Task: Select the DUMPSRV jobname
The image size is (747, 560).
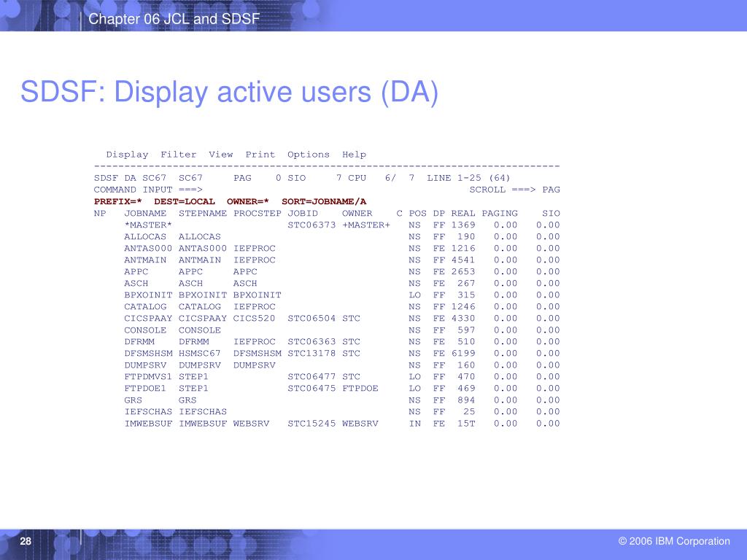Action: (x=145, y=365)
